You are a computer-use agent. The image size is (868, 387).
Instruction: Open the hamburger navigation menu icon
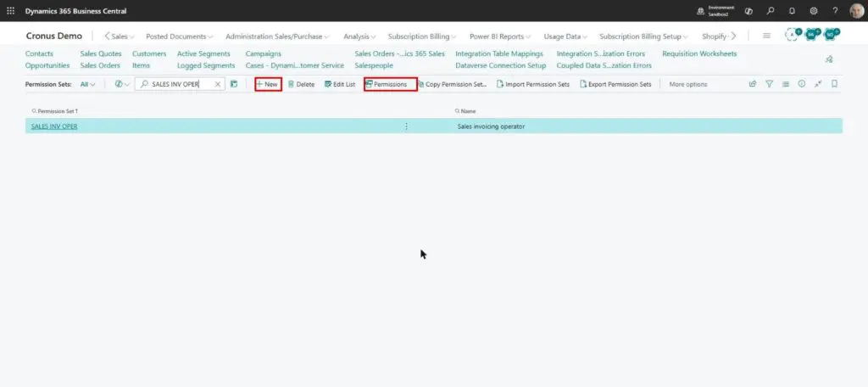tap(766, 36)
